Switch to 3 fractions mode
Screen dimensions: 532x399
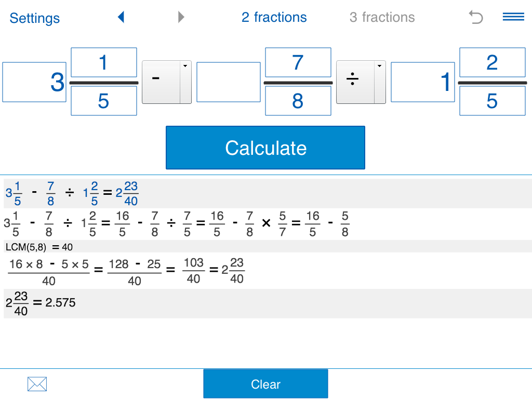click(382, 18)
